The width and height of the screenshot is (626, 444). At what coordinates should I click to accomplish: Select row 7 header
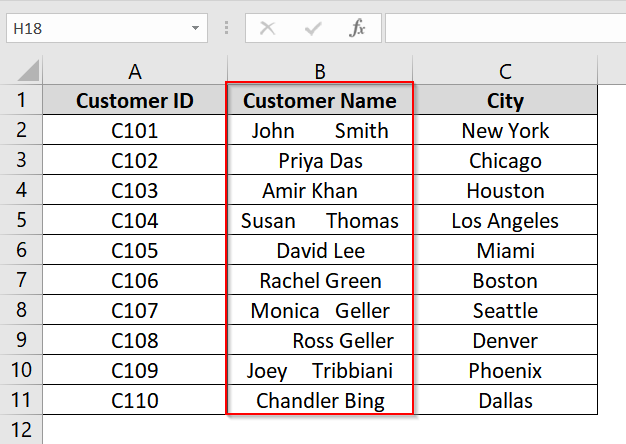pos(21,279)
